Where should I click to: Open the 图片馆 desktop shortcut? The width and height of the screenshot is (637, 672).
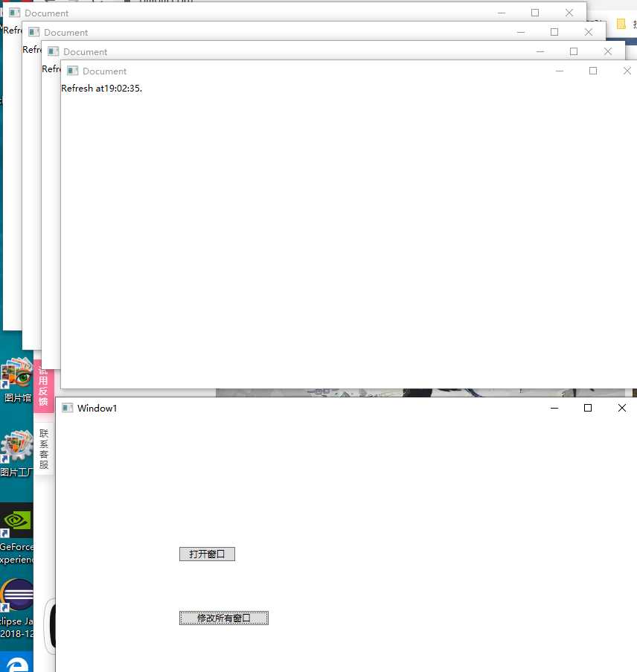[16, 380]
